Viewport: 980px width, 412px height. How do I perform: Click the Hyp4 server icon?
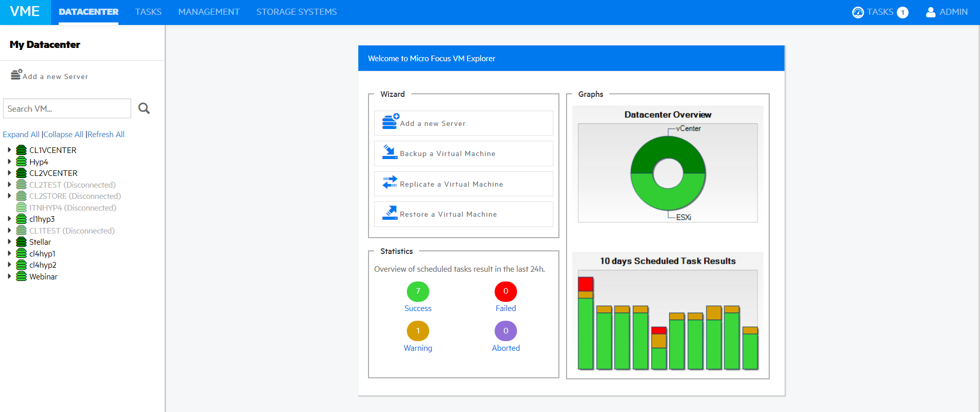point(21,162)
